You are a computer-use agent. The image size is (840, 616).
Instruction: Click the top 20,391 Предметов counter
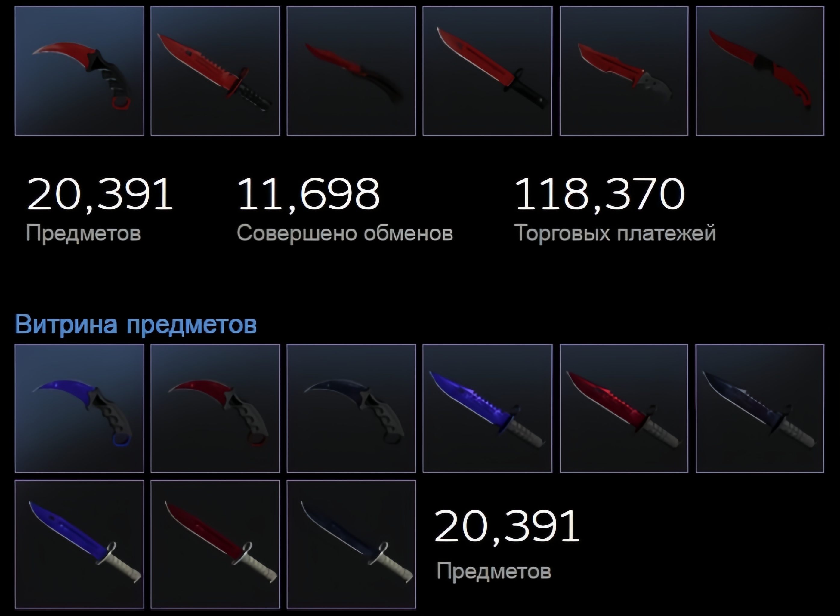tap(100, 210)
